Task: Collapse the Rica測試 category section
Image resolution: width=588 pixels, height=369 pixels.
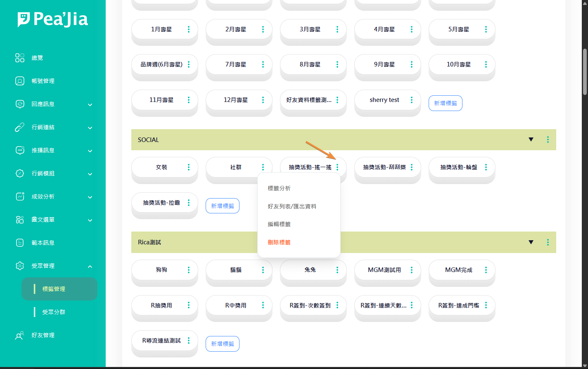Action: 531,242
